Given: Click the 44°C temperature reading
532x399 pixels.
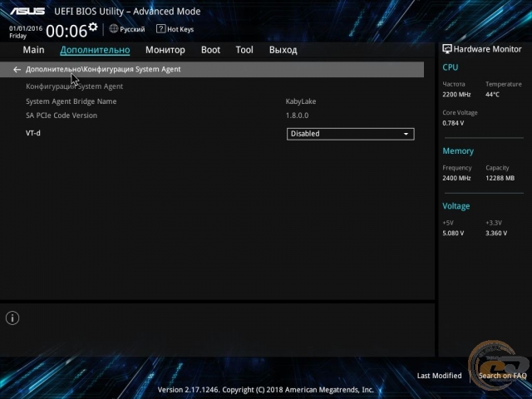Looking at the screenshot, I should coord(492,94).
